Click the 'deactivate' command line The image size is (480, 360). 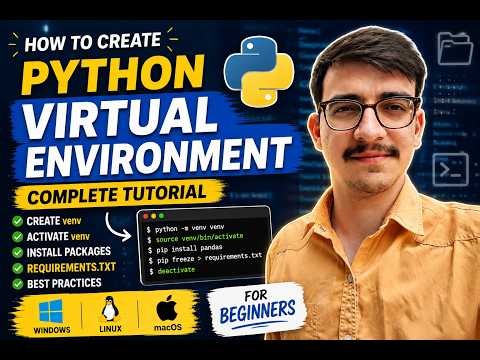172,270
